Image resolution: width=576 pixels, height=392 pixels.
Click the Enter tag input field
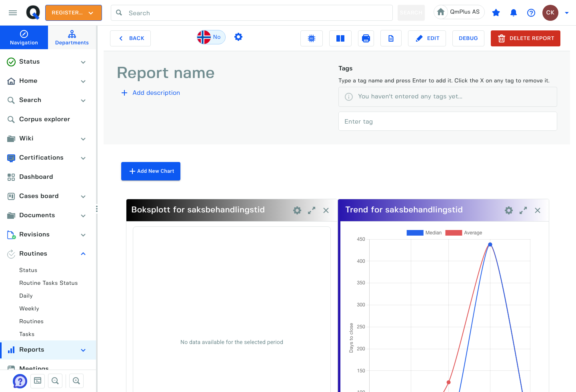coord(448,121)
